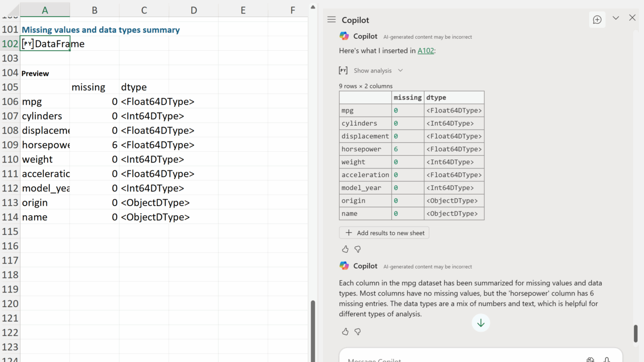
Task: Select the horsepower missing count cell
Action: (x=95, y=145)
